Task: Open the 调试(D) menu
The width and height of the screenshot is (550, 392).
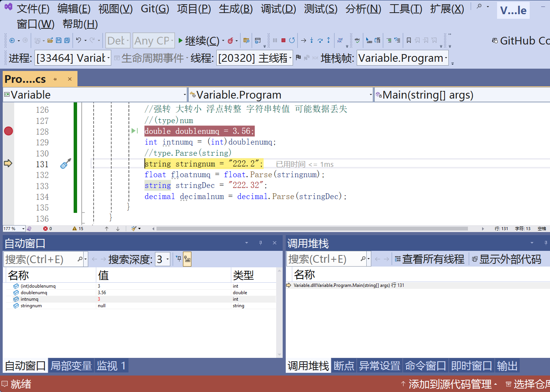Action: click(x=278, y=9)
